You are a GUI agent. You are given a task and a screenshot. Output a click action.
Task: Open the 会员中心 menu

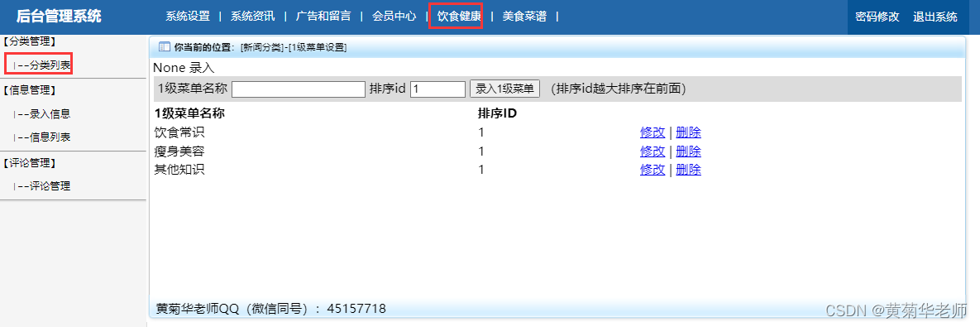394,17
